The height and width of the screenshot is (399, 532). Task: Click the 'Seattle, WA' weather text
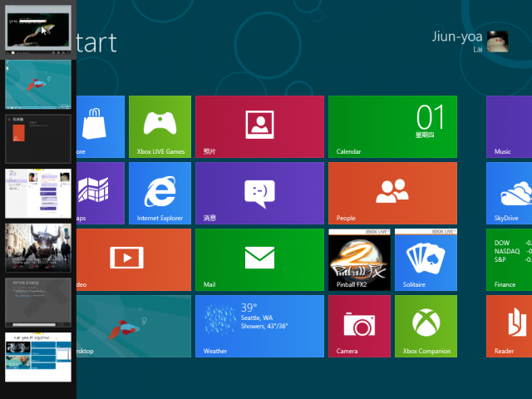click(257, 318)
